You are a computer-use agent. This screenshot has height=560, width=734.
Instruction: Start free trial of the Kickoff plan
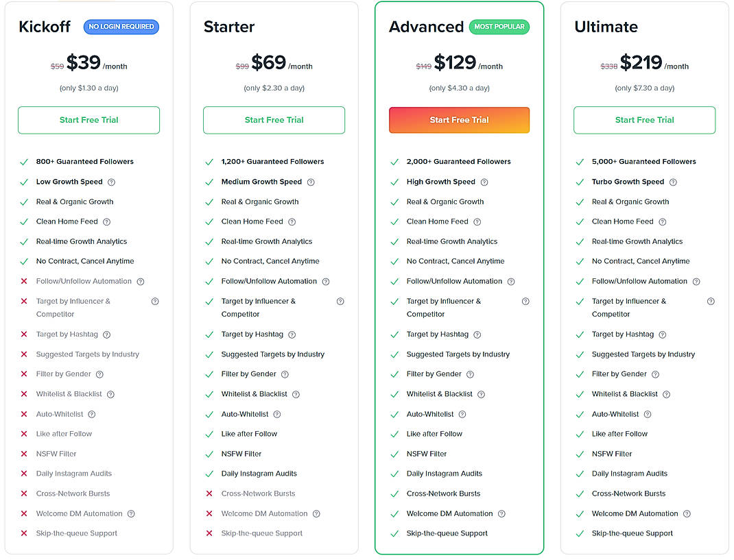pyautogui.click(x=88, y=120)
